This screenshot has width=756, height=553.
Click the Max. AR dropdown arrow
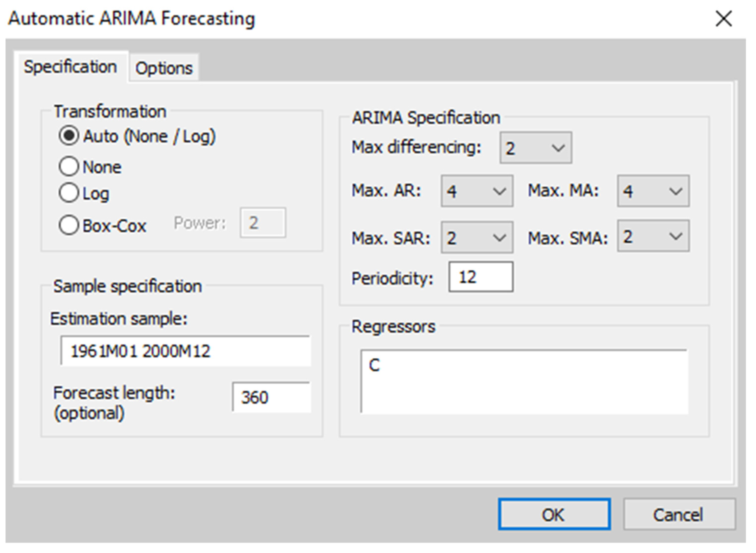coord(499,191)
